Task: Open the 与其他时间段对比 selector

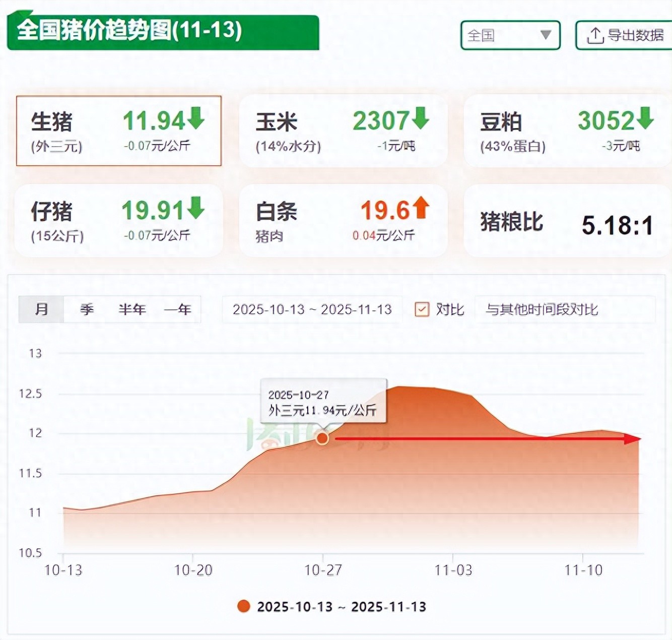Action: tap(564, 309)
